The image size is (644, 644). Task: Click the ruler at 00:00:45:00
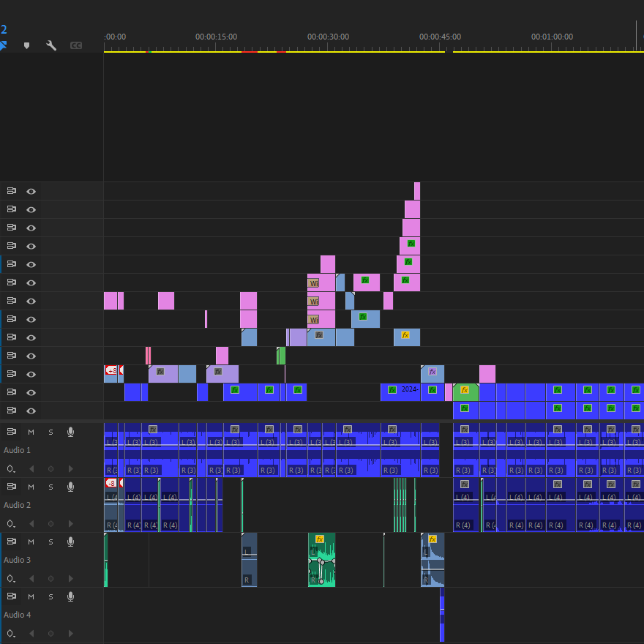[x=440, y=37]
